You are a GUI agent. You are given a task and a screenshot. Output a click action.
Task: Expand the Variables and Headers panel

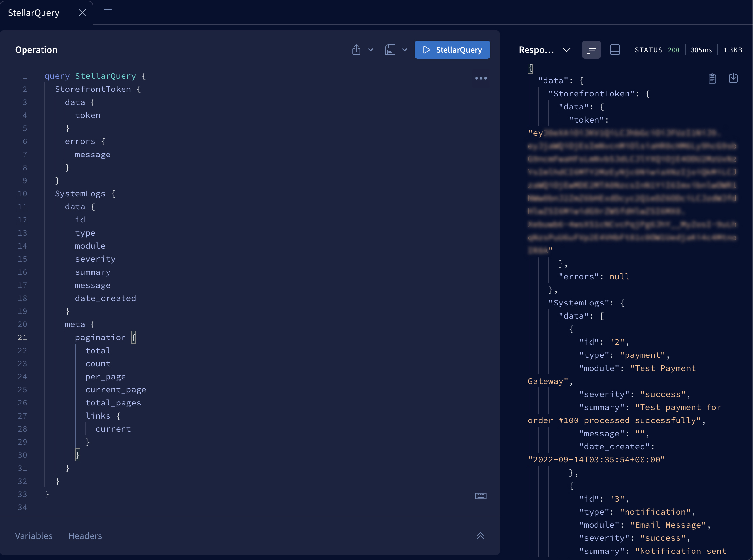480,536
